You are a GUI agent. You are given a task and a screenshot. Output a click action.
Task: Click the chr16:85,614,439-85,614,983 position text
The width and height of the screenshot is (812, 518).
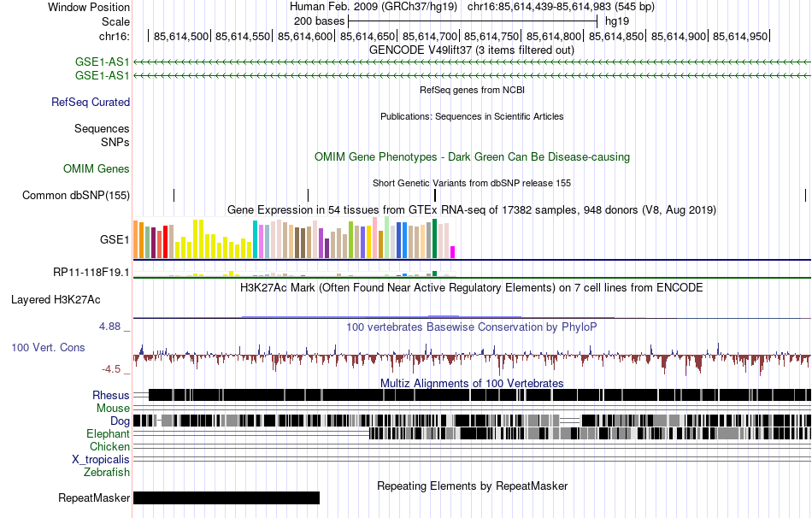tap(561, 7)
